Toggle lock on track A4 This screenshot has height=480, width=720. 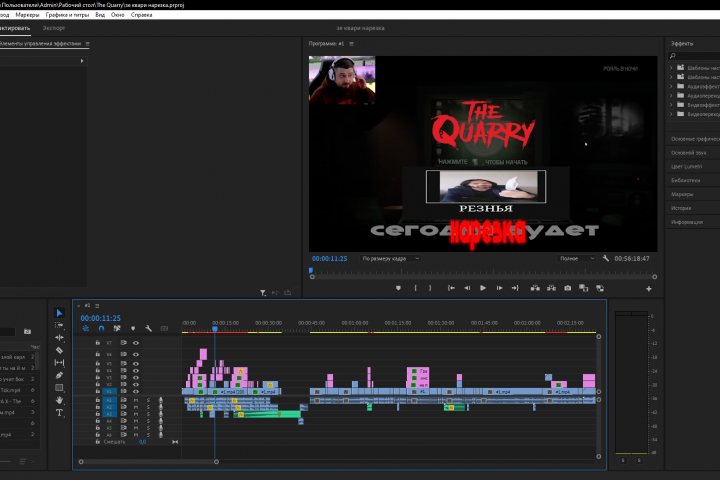[97, 421]
